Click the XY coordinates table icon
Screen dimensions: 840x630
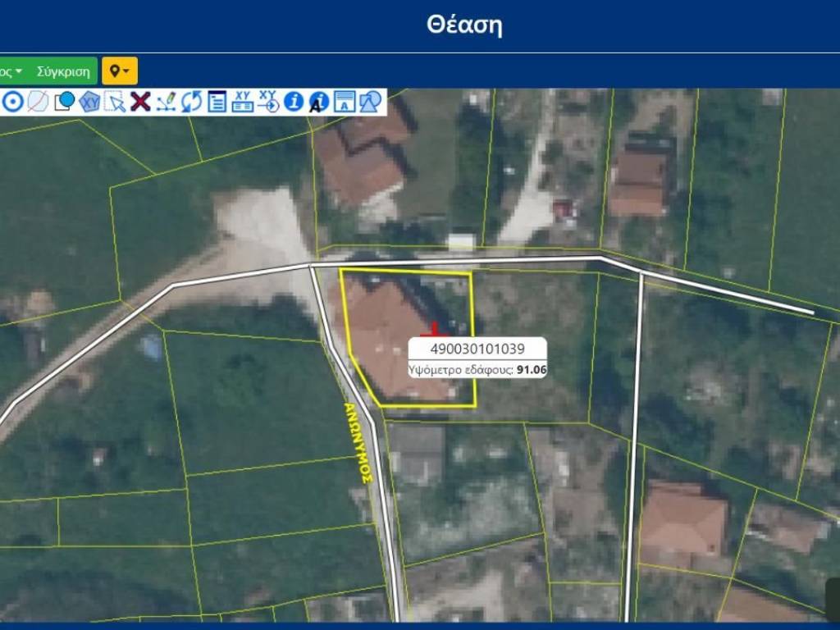242,102
